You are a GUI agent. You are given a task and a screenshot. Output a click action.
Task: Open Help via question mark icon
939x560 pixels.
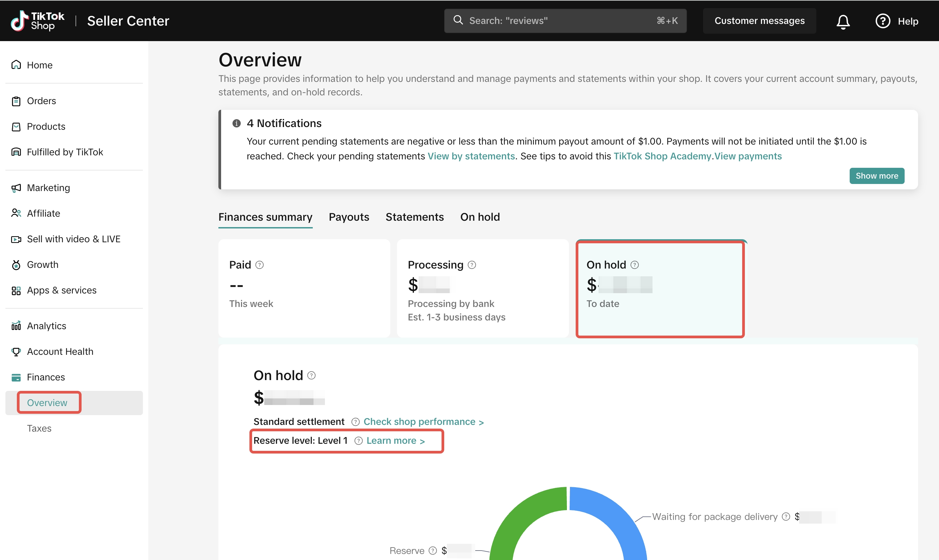pyautogui.click(x=882, y=21)
